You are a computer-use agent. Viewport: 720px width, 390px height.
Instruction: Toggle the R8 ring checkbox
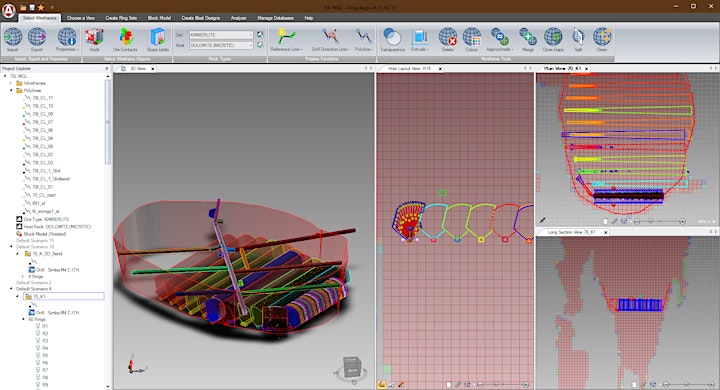coord(39,378)
